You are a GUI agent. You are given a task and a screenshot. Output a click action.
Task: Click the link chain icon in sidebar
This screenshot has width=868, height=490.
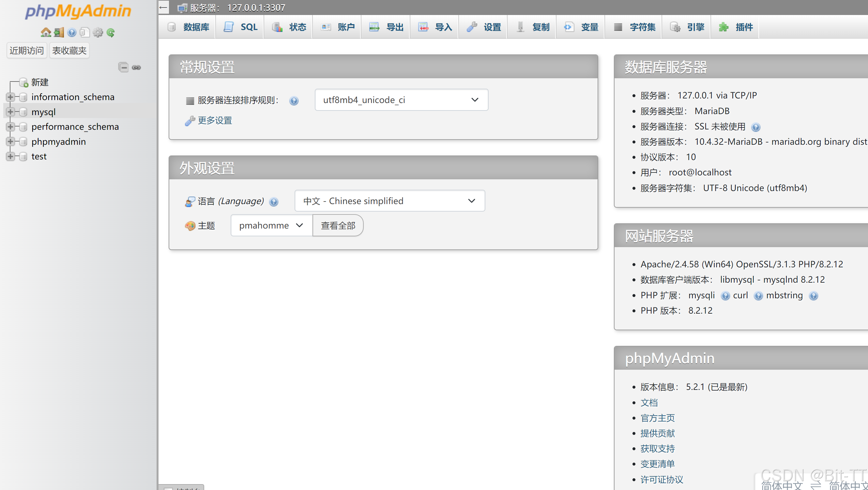[136, 67]
